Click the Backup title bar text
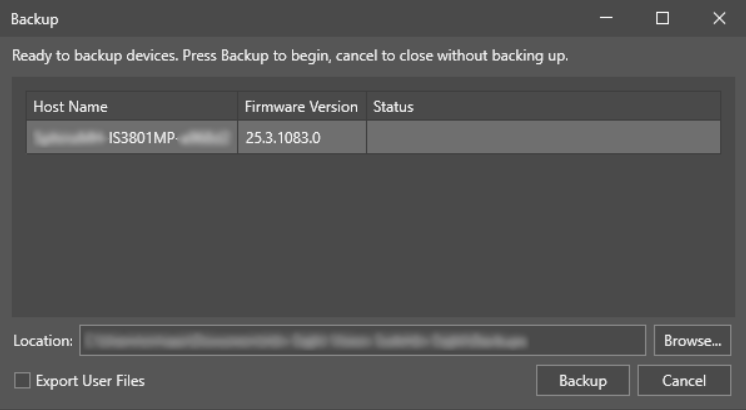 coord(34,19)
